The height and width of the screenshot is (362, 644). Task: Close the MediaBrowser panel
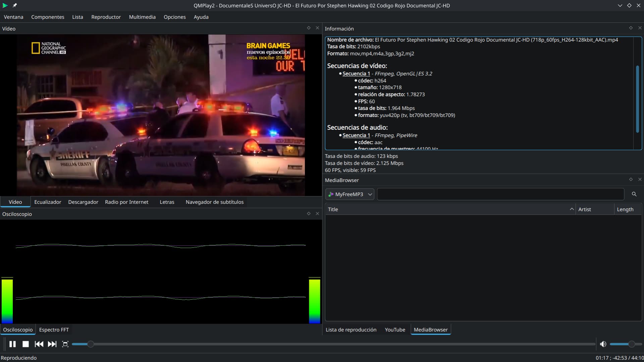click(x=640, y=180)
